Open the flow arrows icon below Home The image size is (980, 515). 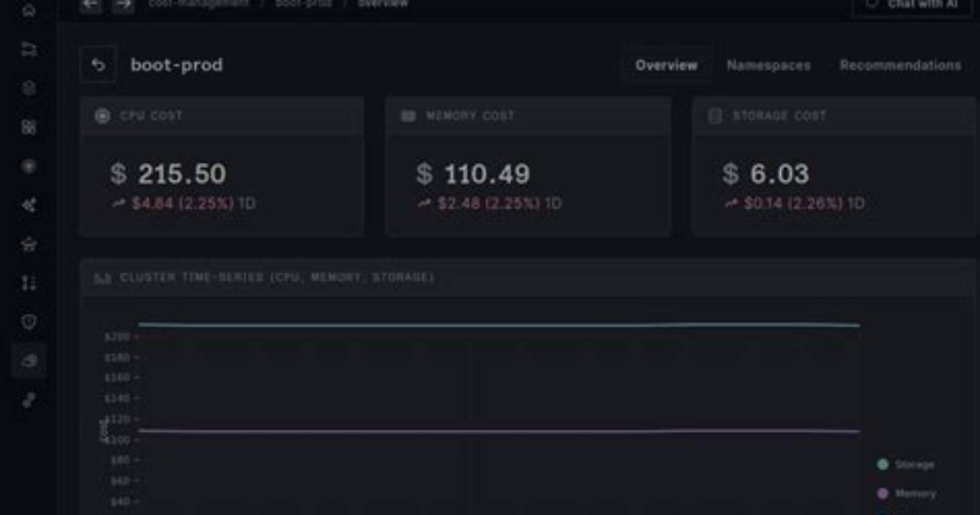[x=29, y=49]
